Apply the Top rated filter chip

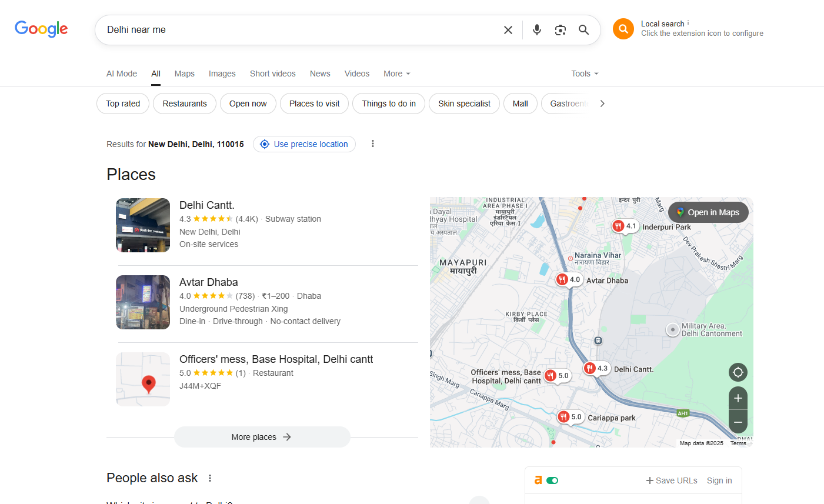(x=123, y=104)
